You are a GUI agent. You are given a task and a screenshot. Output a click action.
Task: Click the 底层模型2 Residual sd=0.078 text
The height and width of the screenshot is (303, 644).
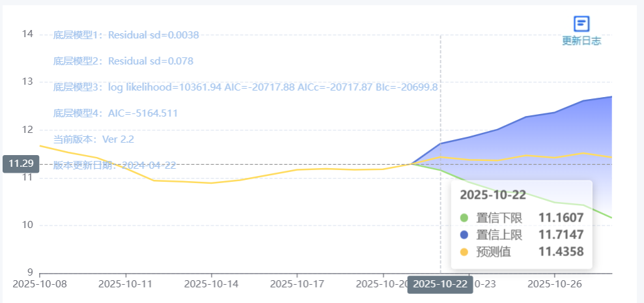tap(123, 61)
